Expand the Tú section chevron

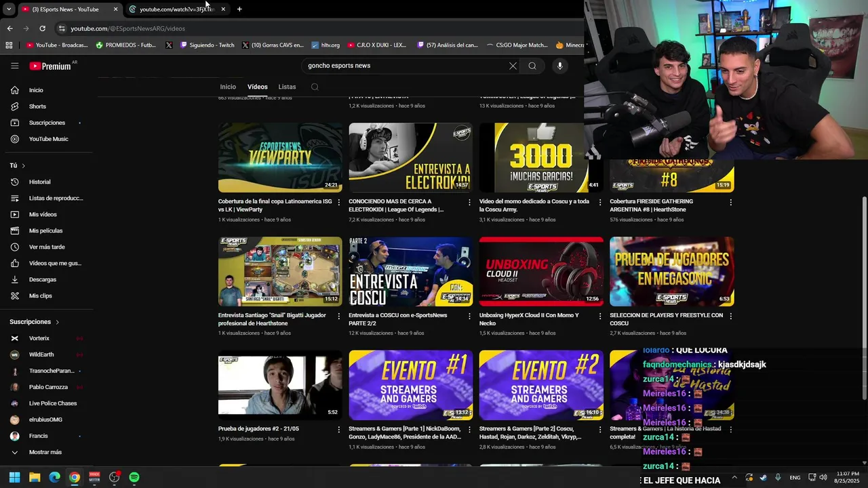point(23,165)
